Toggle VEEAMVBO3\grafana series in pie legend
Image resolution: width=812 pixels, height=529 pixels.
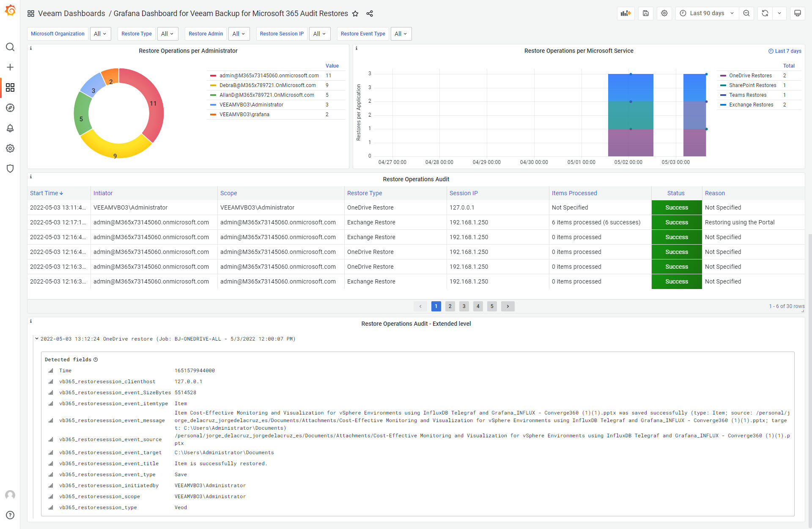click(x=244, y=115)
